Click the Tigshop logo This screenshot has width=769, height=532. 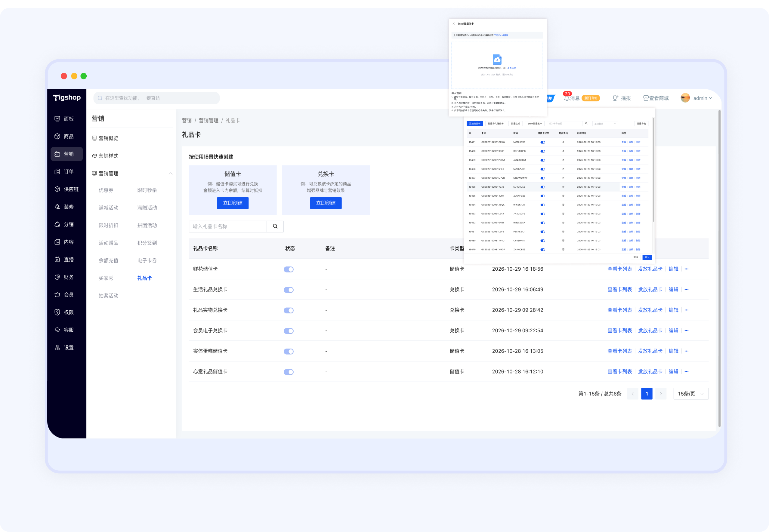point(67,97)
